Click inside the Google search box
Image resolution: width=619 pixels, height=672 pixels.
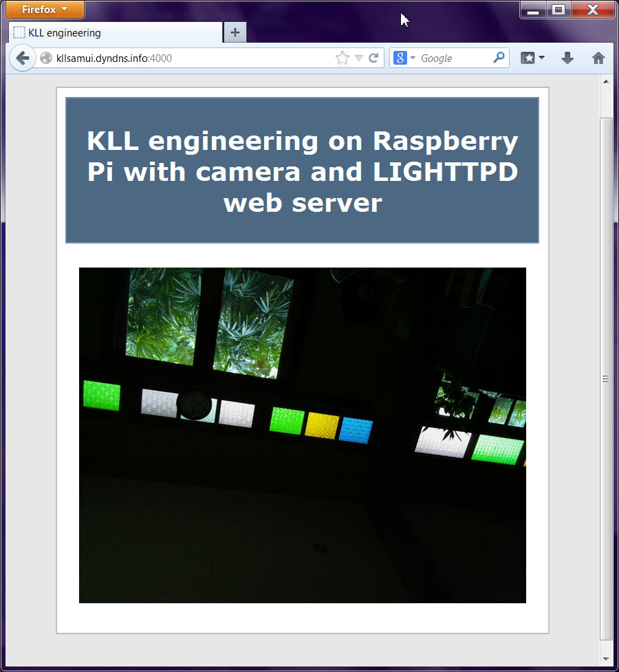(x=454, y=58)
